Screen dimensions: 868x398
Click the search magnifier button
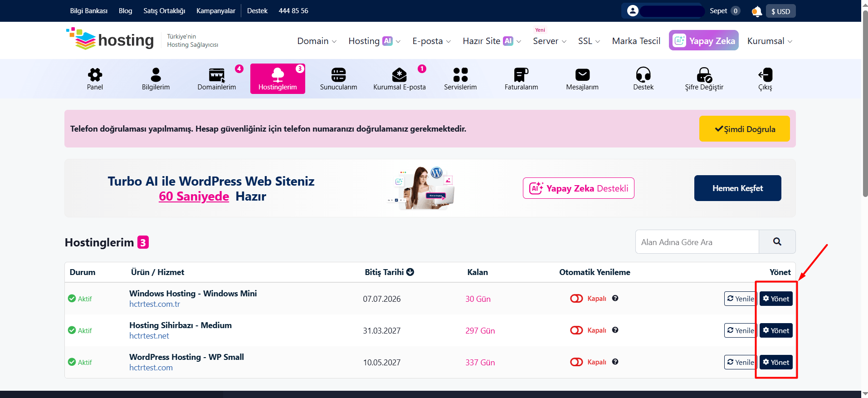777,242
